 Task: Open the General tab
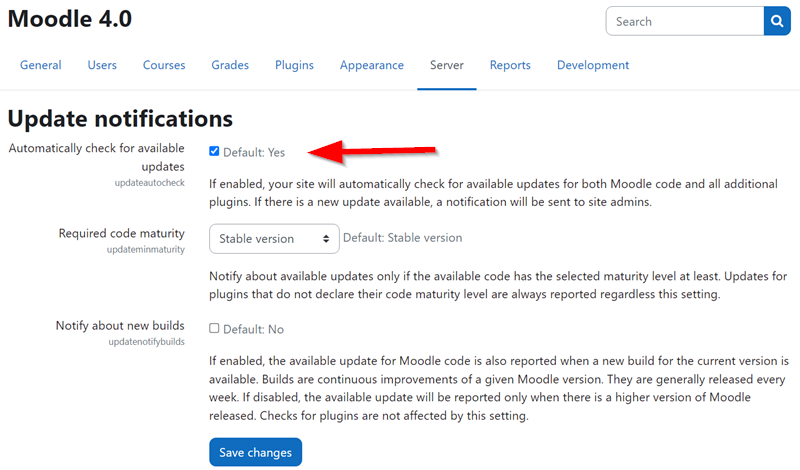click(41, 65)
